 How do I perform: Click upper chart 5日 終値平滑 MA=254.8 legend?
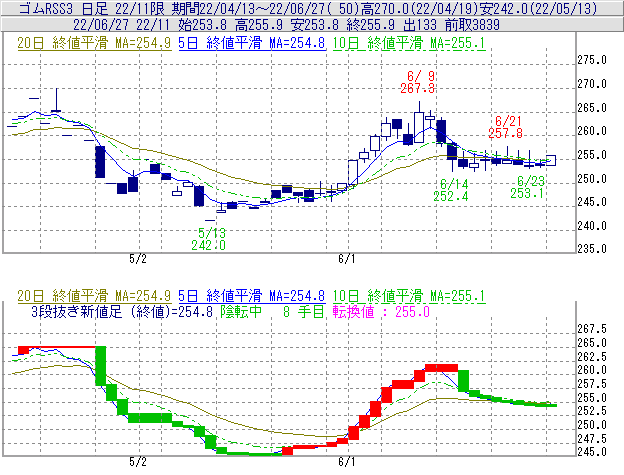coord(252,43)
